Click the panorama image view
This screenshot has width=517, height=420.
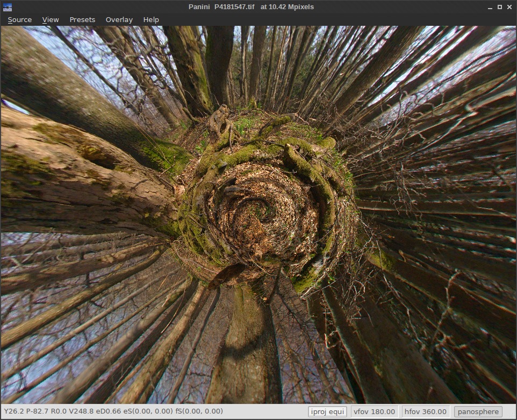[258, 215]
